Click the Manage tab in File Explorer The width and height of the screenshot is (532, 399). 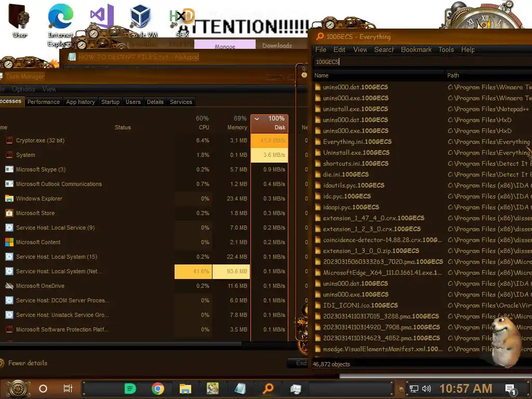click(x=224, y=46)
